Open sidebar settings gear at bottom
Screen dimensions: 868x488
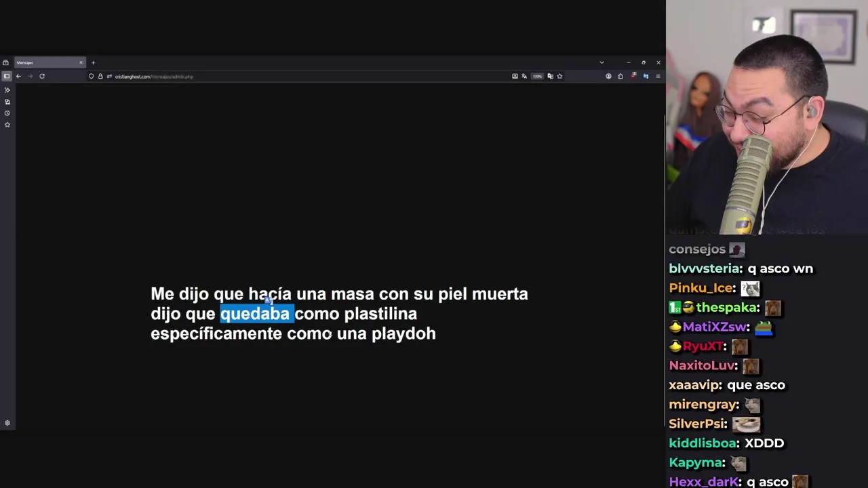(7, 423)
